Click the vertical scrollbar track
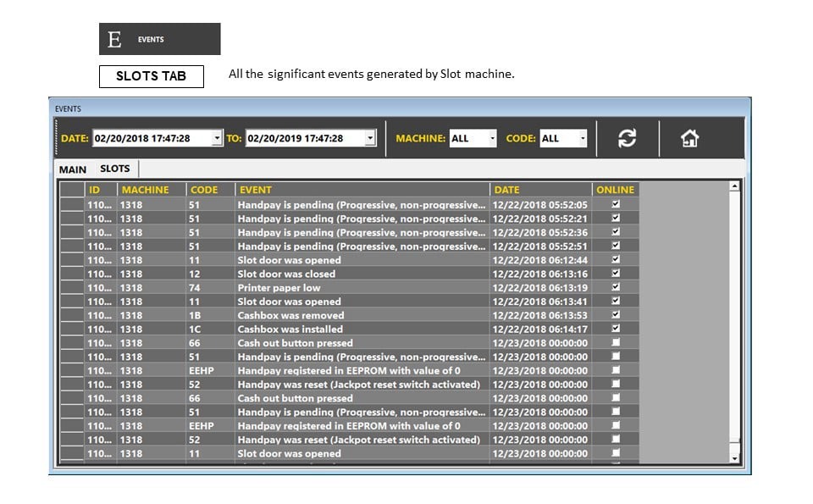Image resolution: width=813 pixels, height=504 pixels. click(734, 316)
